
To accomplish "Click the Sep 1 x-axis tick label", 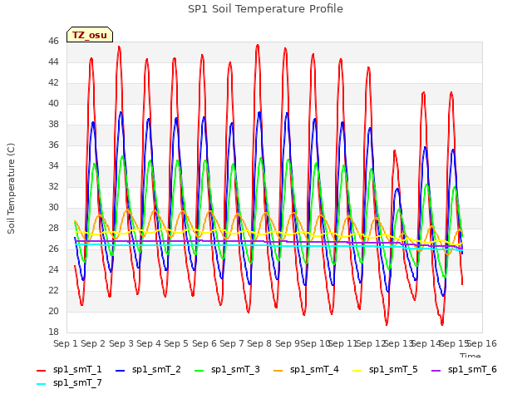I will [66, 343].
